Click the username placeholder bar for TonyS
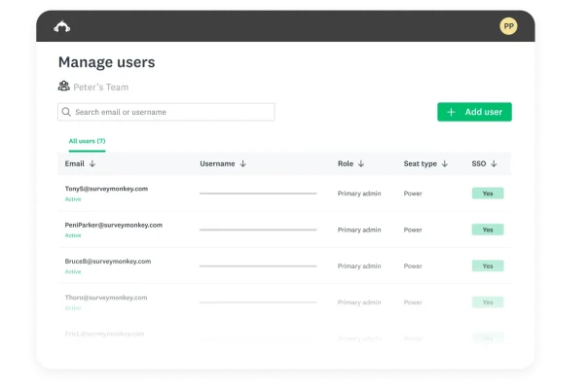 click(258, 194)
